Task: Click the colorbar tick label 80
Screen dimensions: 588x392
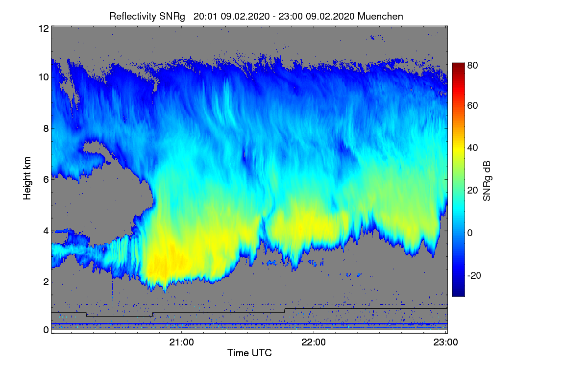Action: tap(473, 64)
